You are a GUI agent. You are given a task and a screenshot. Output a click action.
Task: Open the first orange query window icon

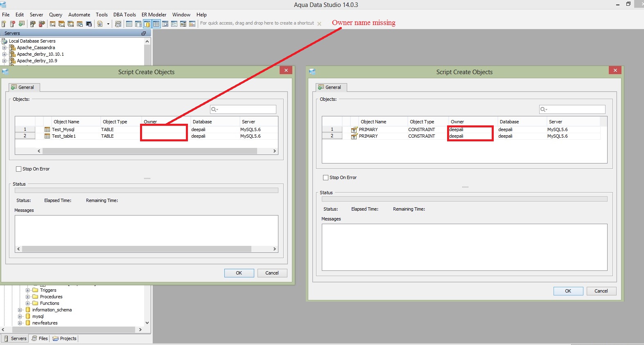53,24
